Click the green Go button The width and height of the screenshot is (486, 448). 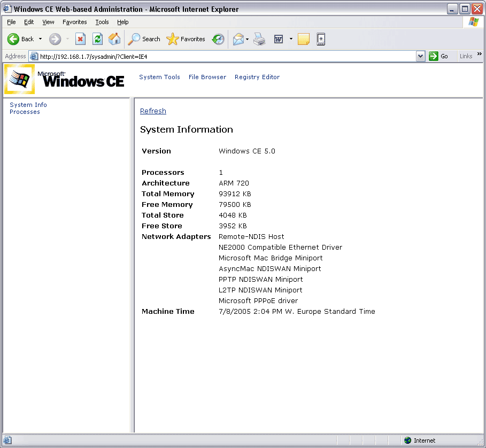tap(438, 56)
